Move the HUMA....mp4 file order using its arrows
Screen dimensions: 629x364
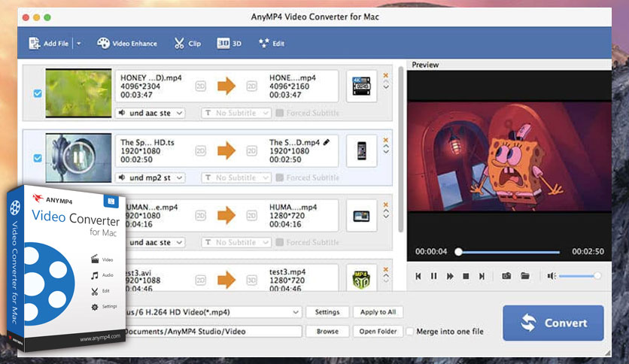(386, 214)
